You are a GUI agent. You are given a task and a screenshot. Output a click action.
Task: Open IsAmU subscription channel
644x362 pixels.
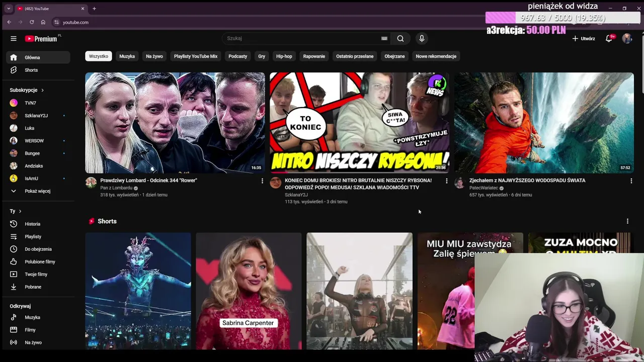pos(38,178)
